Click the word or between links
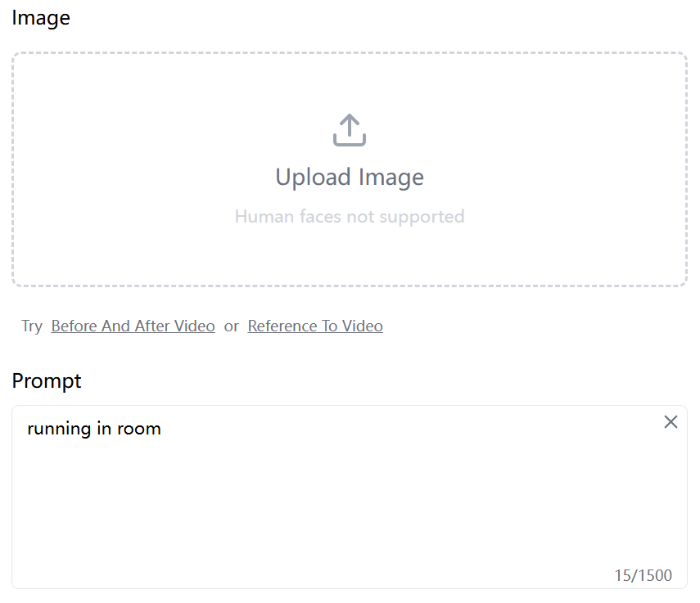 (232, 326)
